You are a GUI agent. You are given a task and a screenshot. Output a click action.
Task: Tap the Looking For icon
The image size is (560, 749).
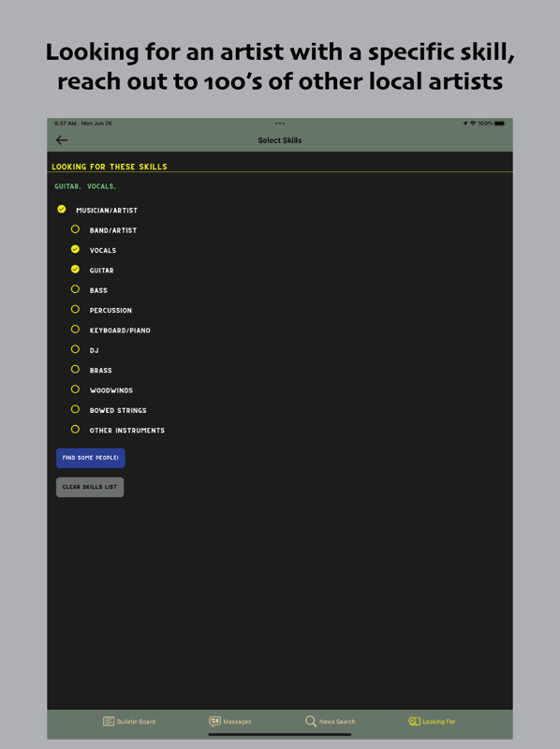(x=414, y=721)
